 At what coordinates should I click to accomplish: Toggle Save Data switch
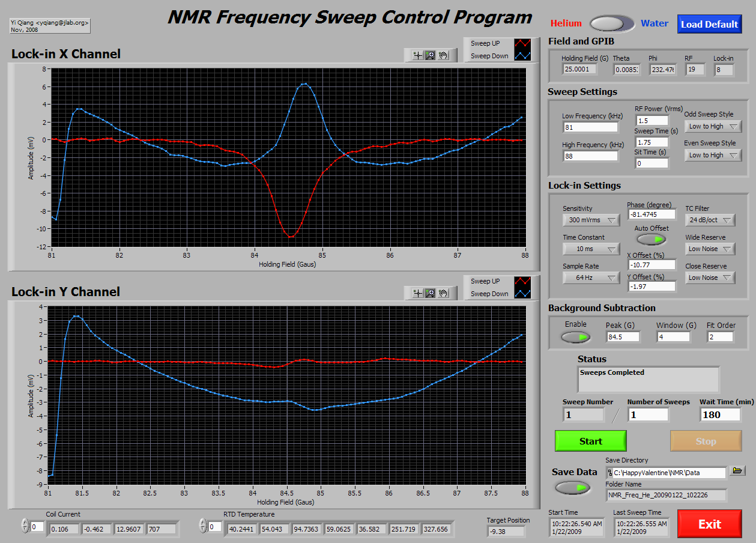pyautogui.click(x=572, y=488)
